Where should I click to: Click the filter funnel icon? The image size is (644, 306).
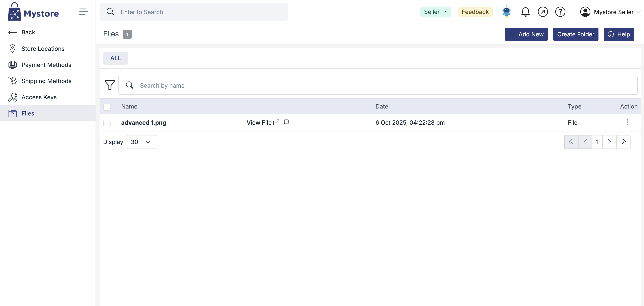(109, 85)
